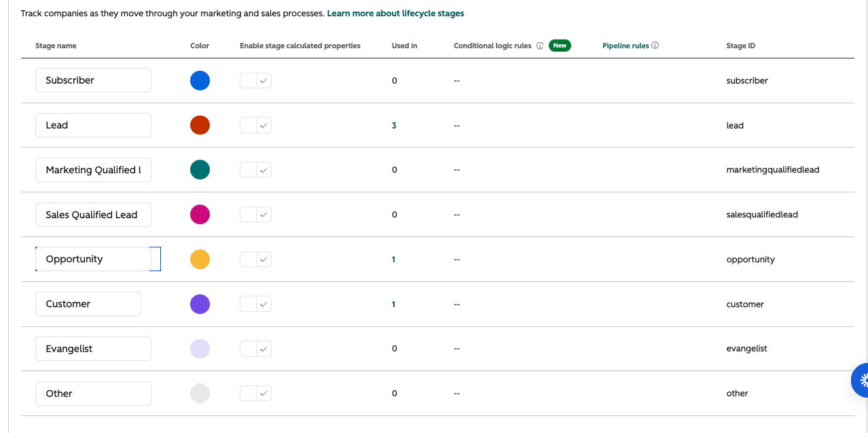Image resolution: width=868 pixels, height=433 pixels.
Task: Click the New badge on Conditional logic rules
Action: click(560, 46)
